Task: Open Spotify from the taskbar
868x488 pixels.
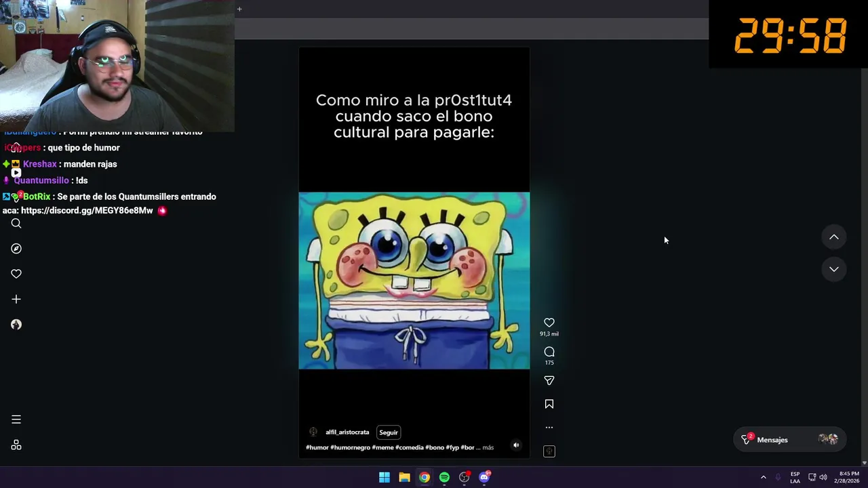Action: click(444, 477)
